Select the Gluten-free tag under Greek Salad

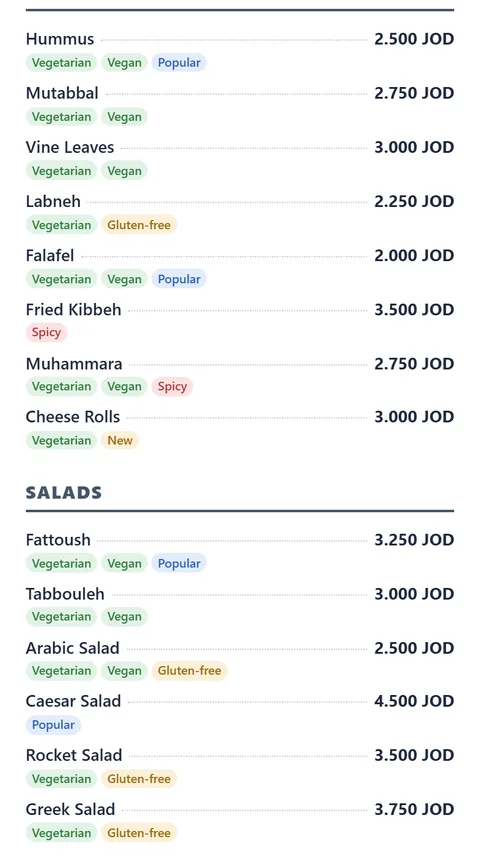[139, 833]
